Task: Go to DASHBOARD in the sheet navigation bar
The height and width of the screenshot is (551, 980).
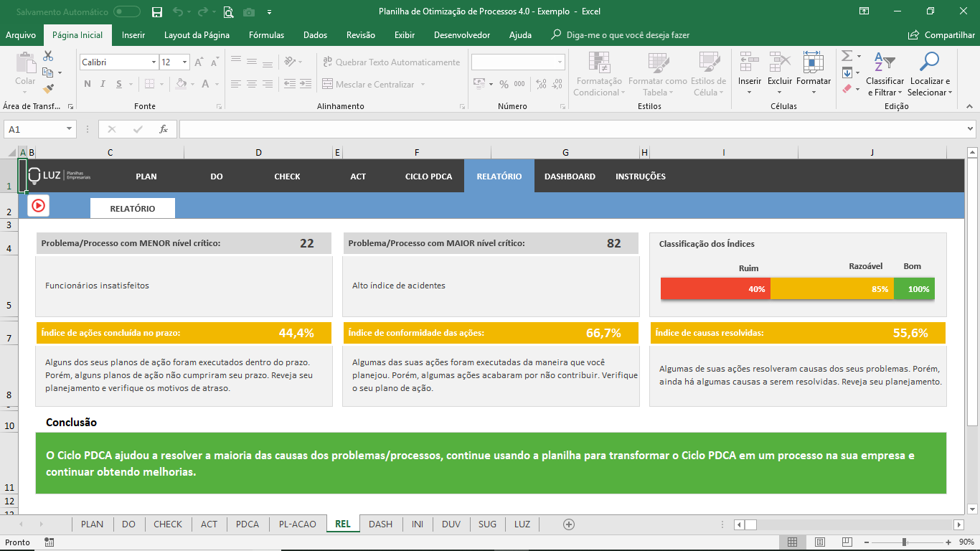Action: pyautogui.click(x=570, y=176)
